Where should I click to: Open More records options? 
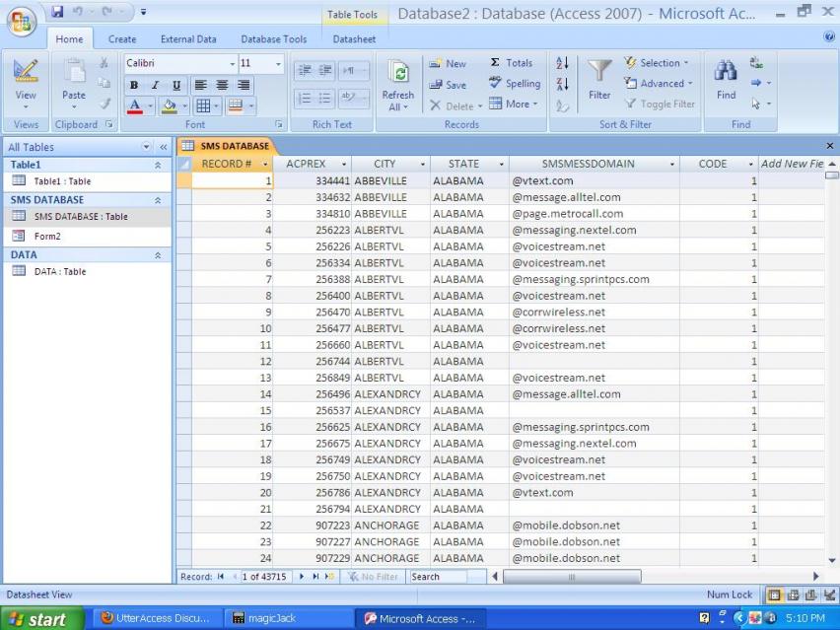point(513,104)
